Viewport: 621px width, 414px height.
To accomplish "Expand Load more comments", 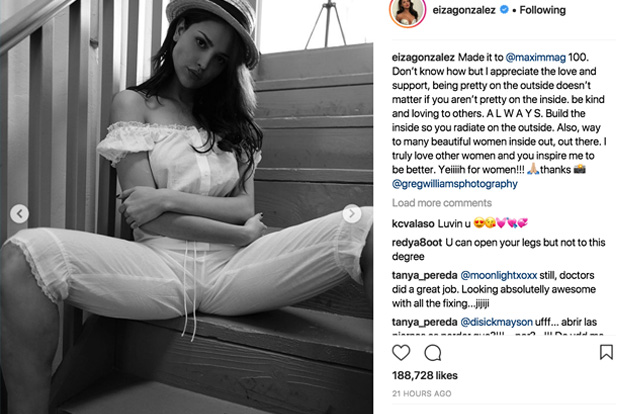I will point(442,203).
